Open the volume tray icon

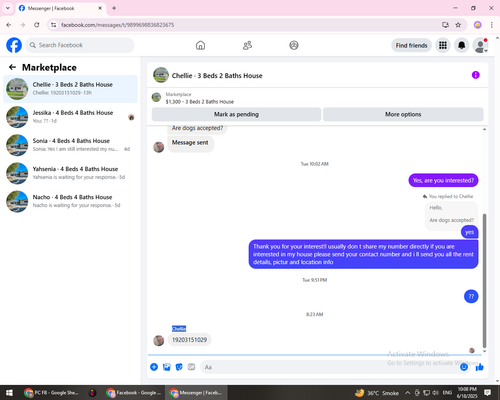point(435,393)
